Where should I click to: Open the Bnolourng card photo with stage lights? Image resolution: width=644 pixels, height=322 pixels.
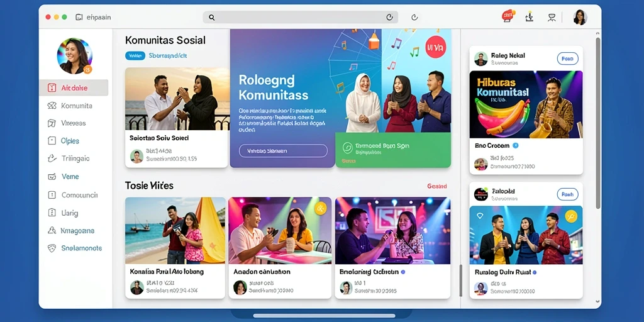point(393,230)
